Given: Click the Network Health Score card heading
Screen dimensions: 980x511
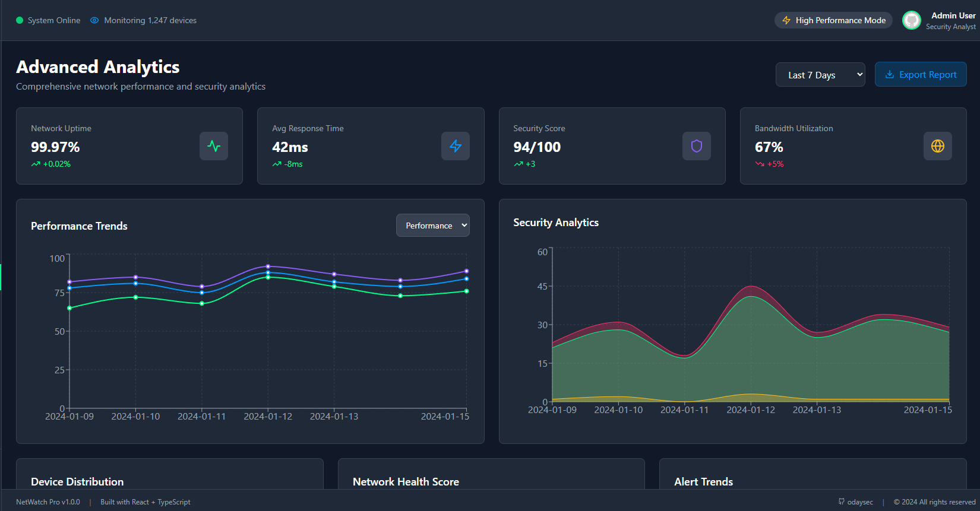Looking at the screenshot, I should click(x=406, y=482).
